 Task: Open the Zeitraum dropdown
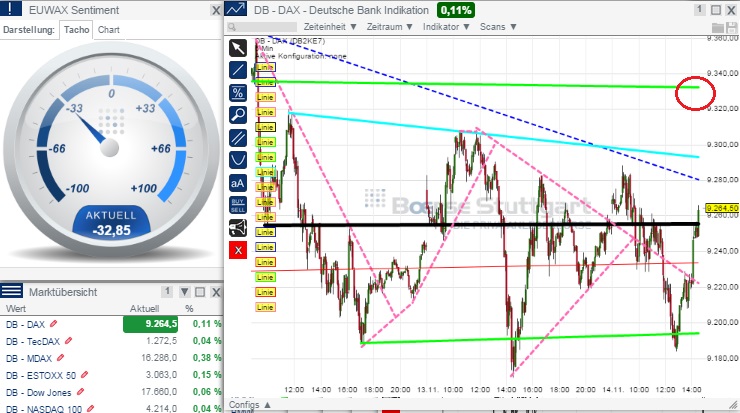click(x=389, y=27)
